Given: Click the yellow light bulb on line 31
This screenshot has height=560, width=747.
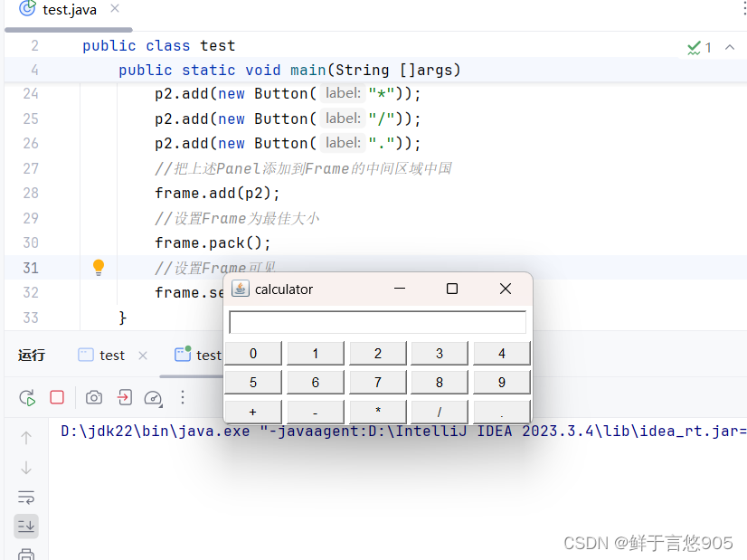Looking at the screenshot, I should (x=99, y=268).
